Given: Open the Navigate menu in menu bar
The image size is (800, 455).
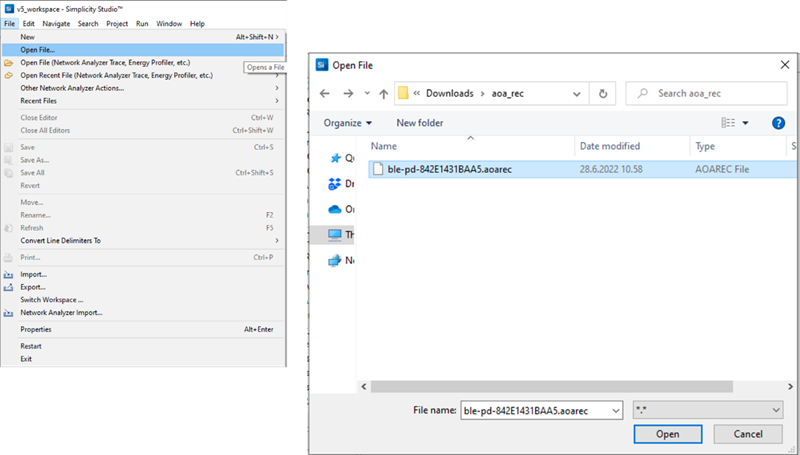Looking at the screenshot, I should point(56,23).
